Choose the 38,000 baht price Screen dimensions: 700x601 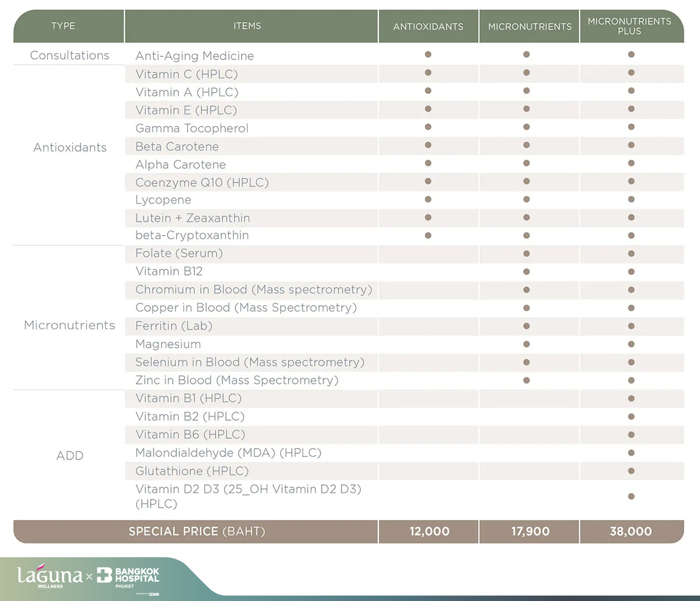point(631,532)
